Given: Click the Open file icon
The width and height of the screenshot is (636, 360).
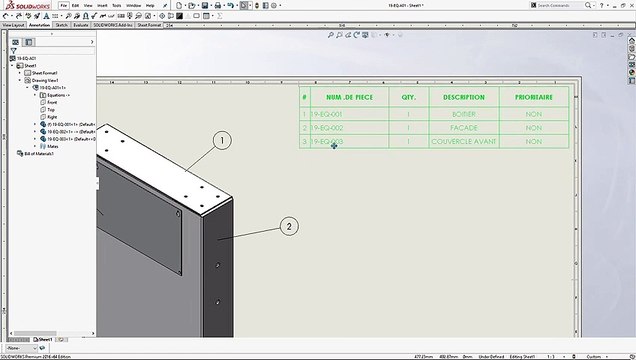Looking at the screenshot, I should [191, 6].
